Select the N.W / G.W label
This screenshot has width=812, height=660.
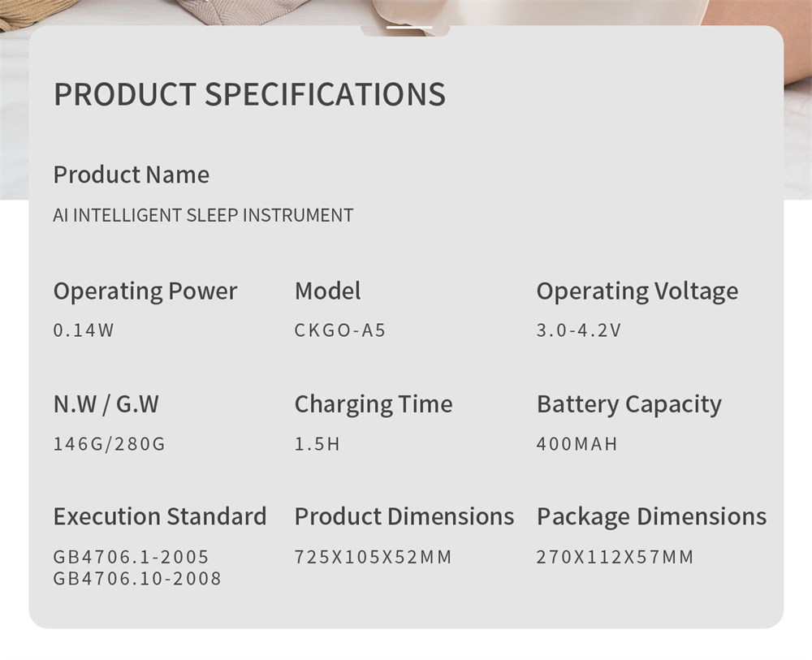click(106, 403)
